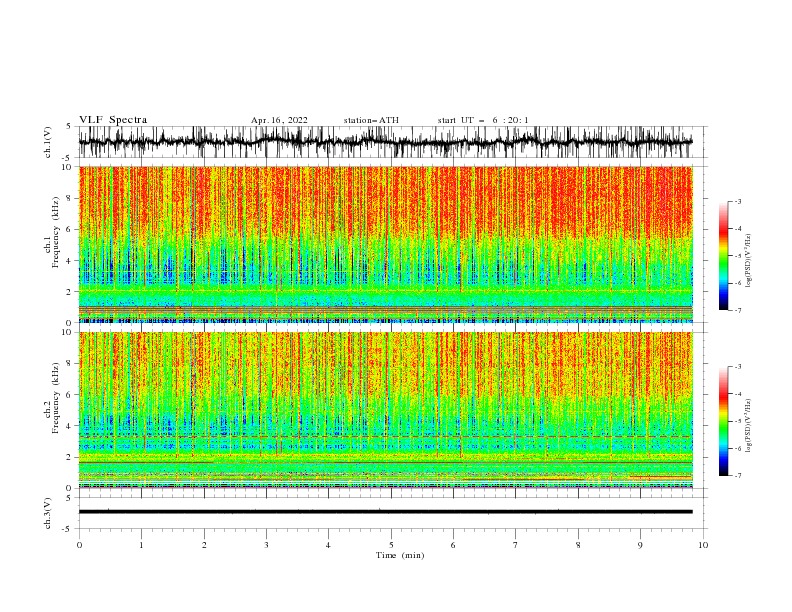Click the 2 kHz tick of ch.2 spectrogram

[x=70, y=457]
